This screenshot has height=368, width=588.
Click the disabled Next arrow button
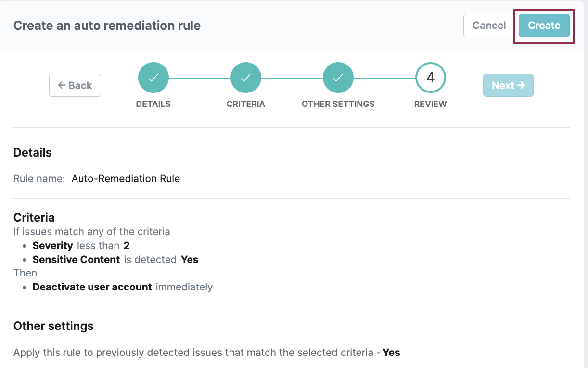click(508, 85)
